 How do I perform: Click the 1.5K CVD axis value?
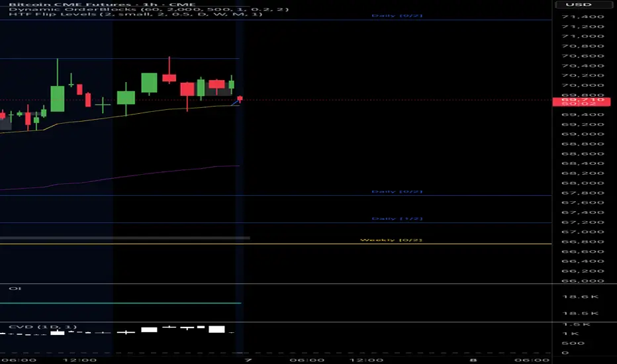[x=577, y=324]
